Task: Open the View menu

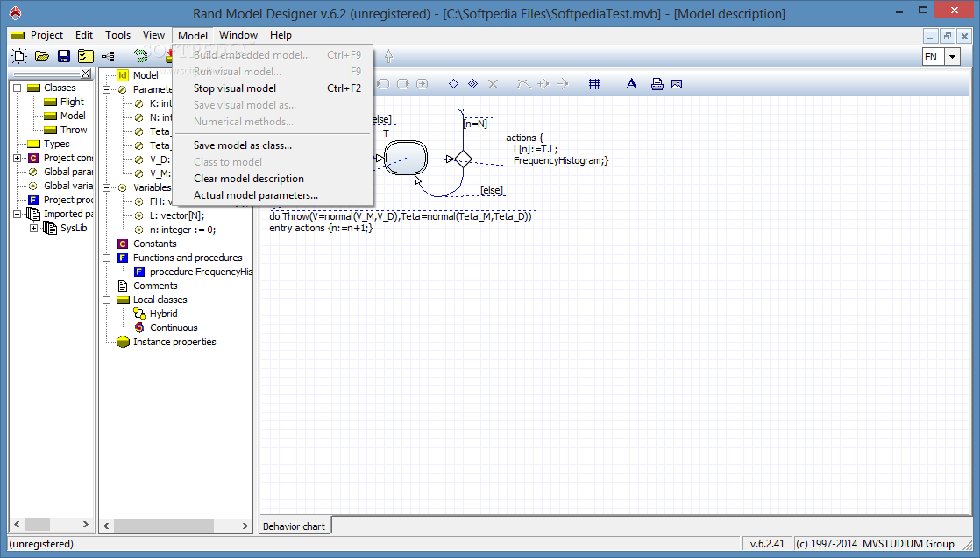Action: pyautogui.click(x=153, y=35)
